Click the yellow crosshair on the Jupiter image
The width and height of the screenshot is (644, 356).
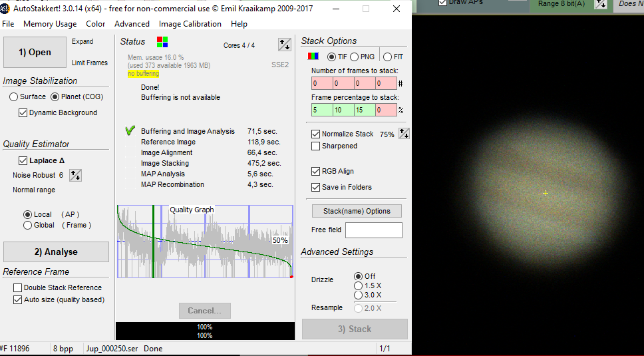[546, 193]
